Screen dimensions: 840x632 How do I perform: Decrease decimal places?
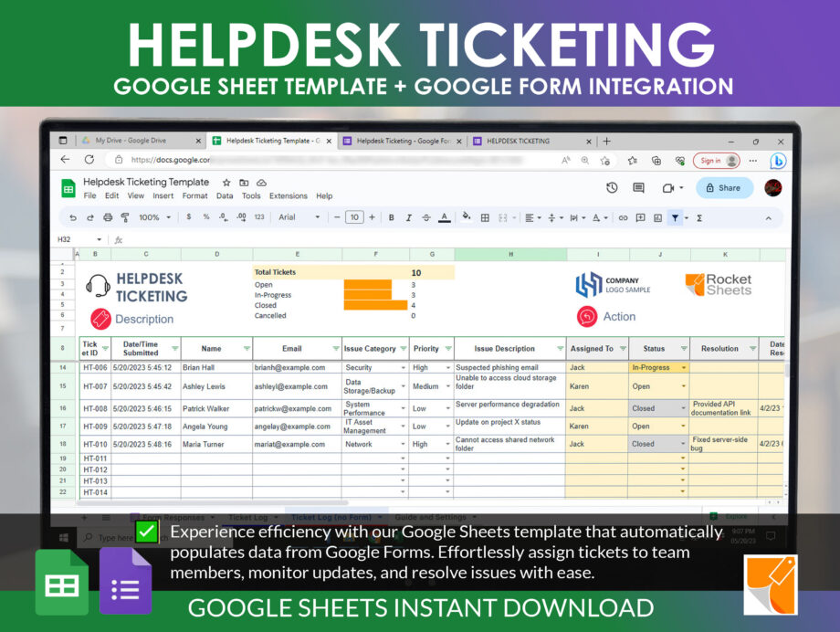pos(223,217)
